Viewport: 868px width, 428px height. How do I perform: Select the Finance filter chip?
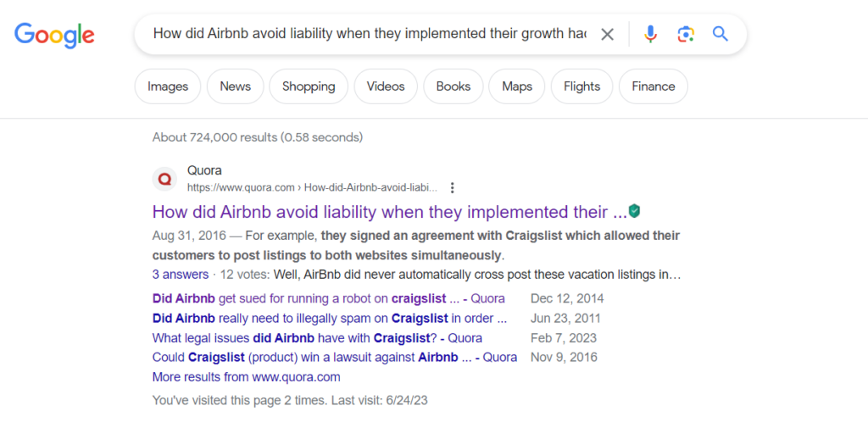[654, 86]
